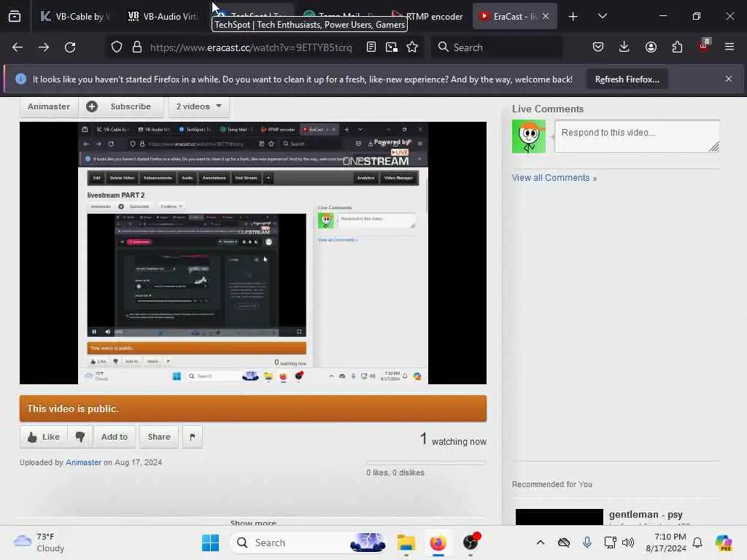Switch to RTMP encoder tab
This screenshot has width=747, height=560.
[x=427, y=16]
